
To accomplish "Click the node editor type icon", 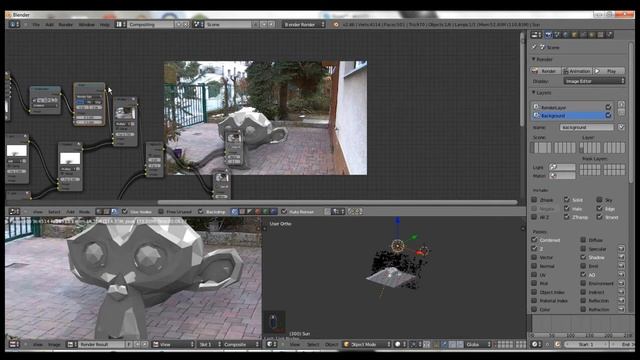I will point(14,211).
